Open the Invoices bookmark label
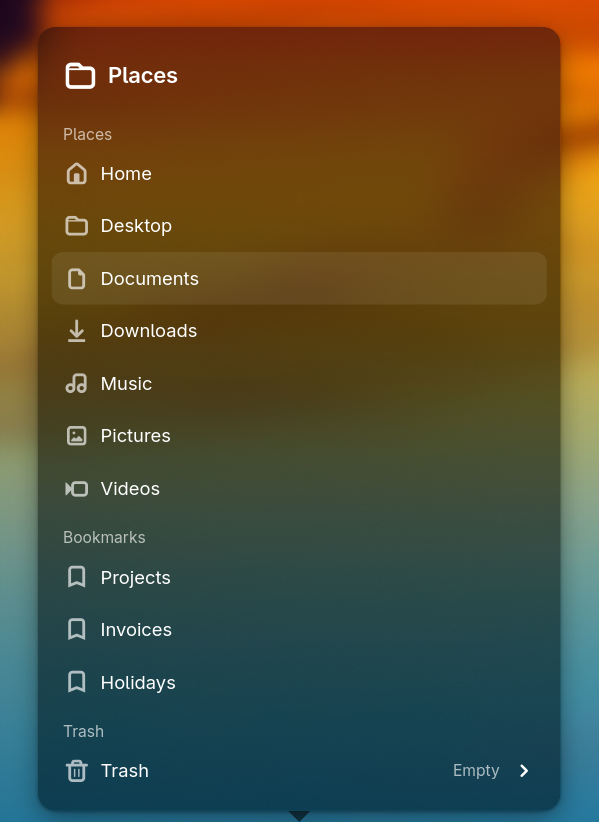This screenshot has width=599, height=822. [136, 630]
